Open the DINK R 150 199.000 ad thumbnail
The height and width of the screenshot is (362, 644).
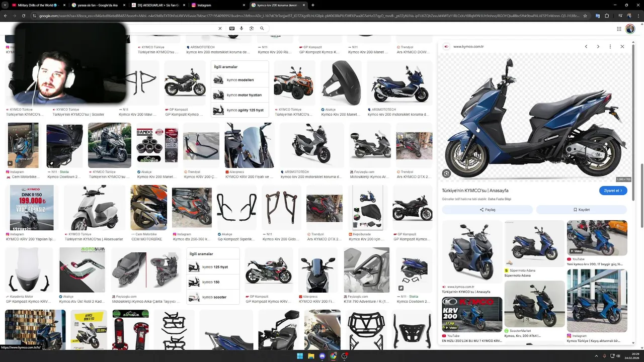[32, 208]
